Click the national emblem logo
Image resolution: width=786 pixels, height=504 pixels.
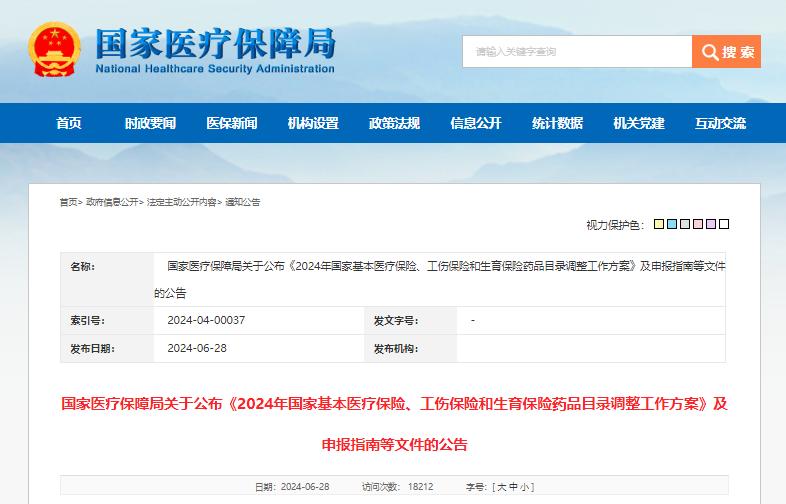click(55, 50)
